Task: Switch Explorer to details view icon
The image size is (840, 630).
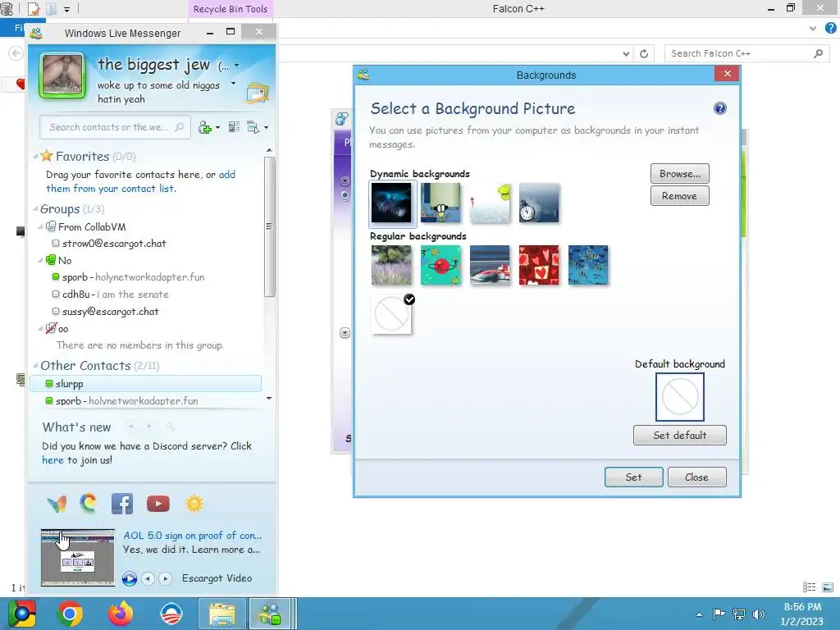Action: (x=810, y=587)
